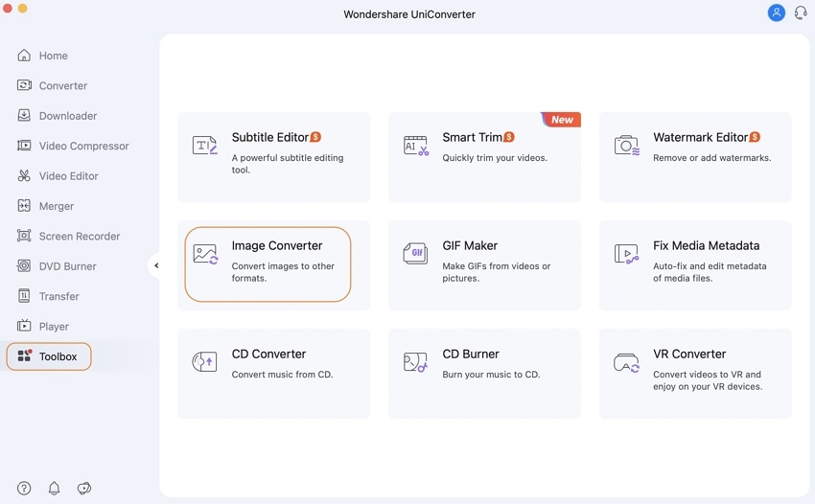Image resolution: width=815 pixels, height=504 pixels.
Task: Click the Screen Recorder sidebar icon
Action: tap(24, 236)
